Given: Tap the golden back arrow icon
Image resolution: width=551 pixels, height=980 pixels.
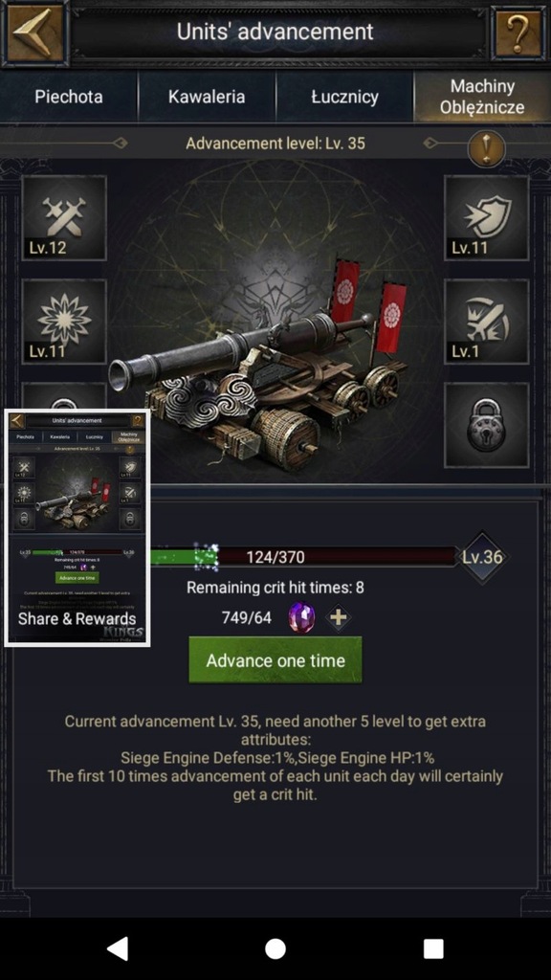Looking at the screenshot, I should (x=35, y=33).
